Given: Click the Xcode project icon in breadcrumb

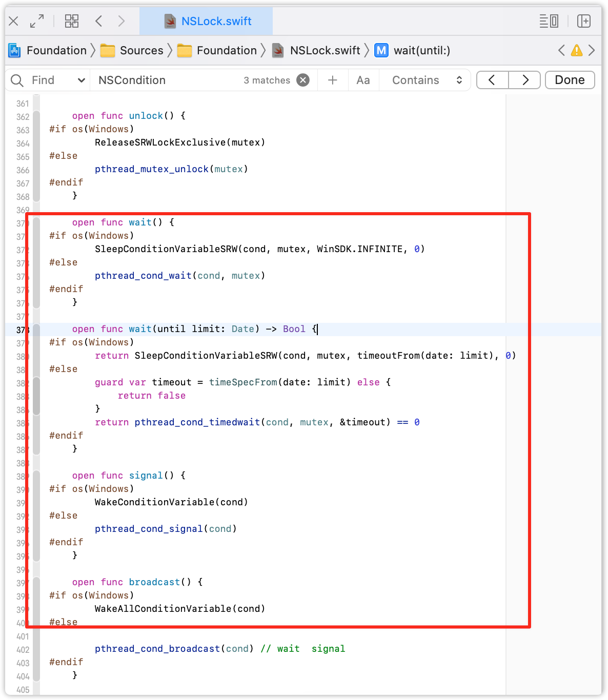Looking at the screenshot, I should tap(14, 50).
